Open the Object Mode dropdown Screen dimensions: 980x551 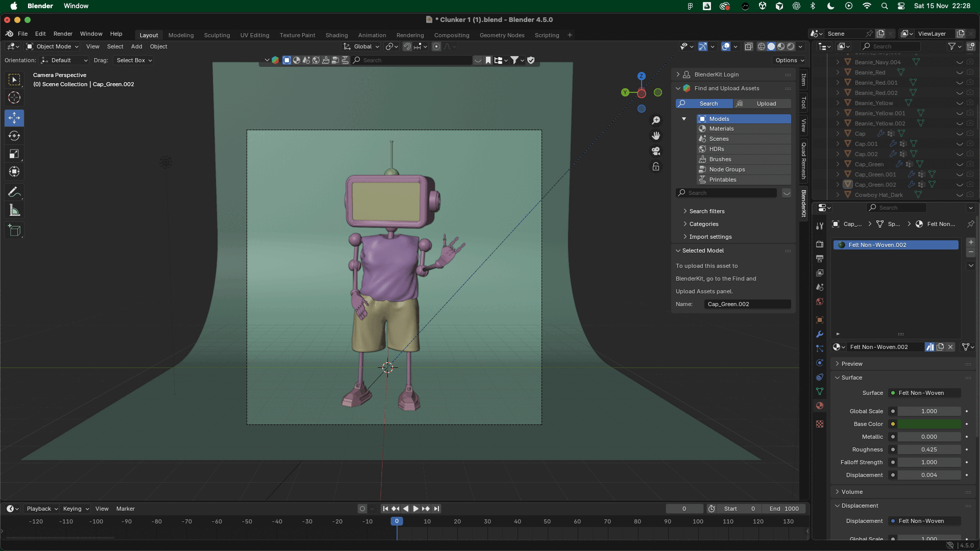(53, 46)
